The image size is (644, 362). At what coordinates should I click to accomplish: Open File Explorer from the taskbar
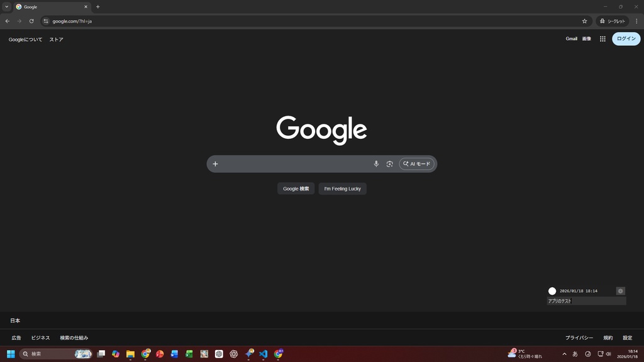(130, 354)
